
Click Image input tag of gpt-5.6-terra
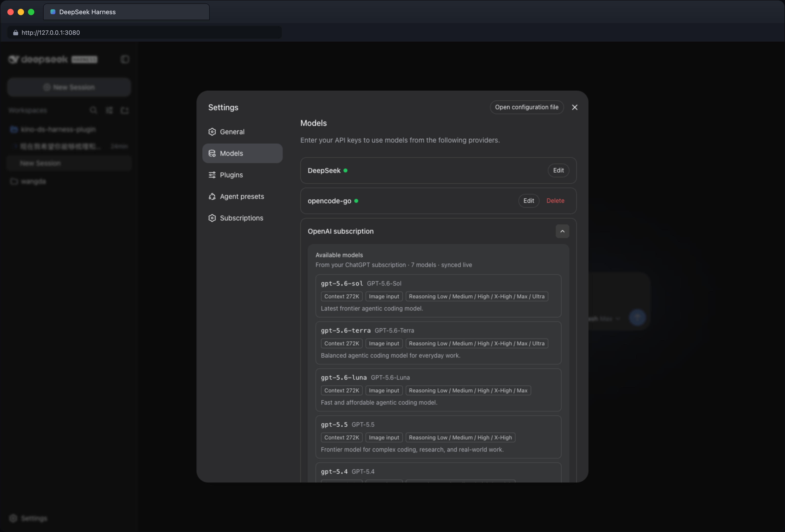point(384,343)
